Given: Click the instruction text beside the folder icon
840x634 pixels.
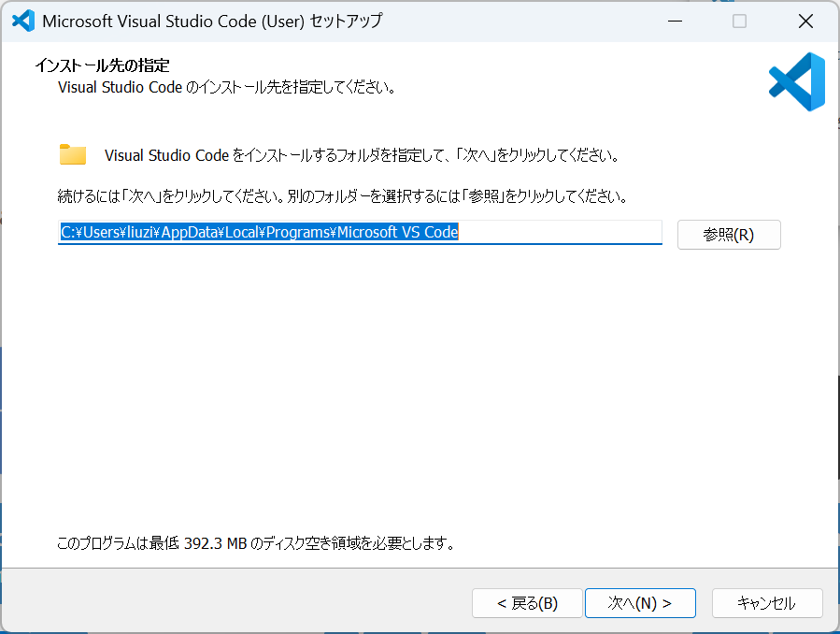Looking at the screenshot, I should point(361,154).
